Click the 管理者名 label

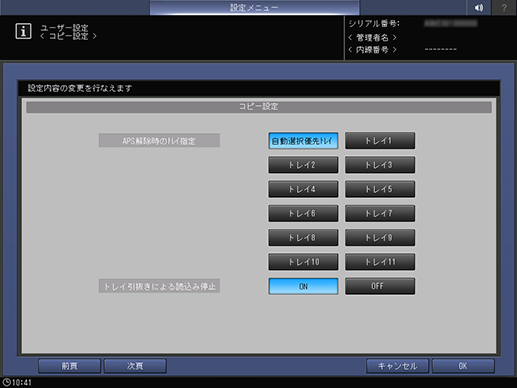372,37
